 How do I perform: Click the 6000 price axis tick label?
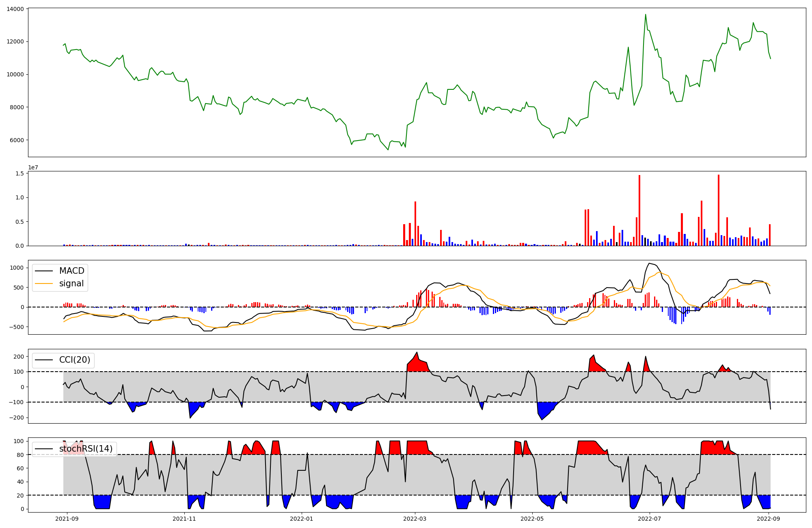(17, 140)
